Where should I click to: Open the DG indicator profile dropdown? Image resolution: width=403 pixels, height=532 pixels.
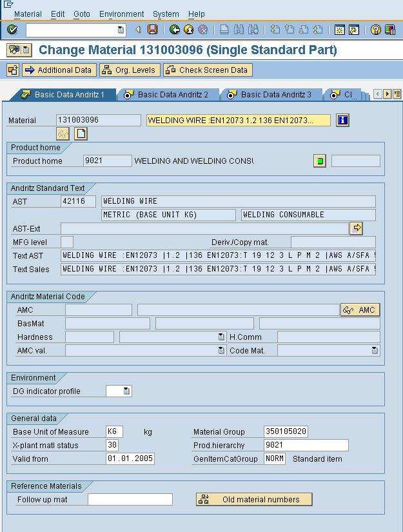(x=126, y=391)
